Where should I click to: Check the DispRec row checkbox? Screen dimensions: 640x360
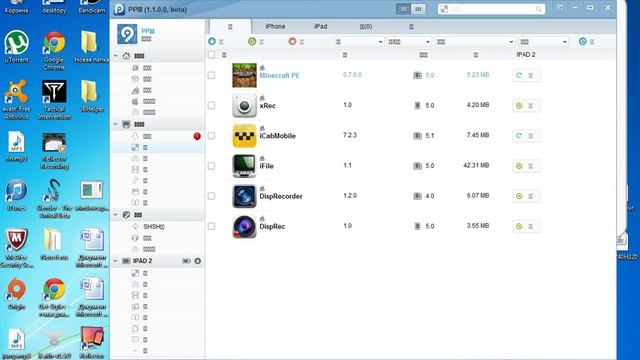click(x=211, y=226)
